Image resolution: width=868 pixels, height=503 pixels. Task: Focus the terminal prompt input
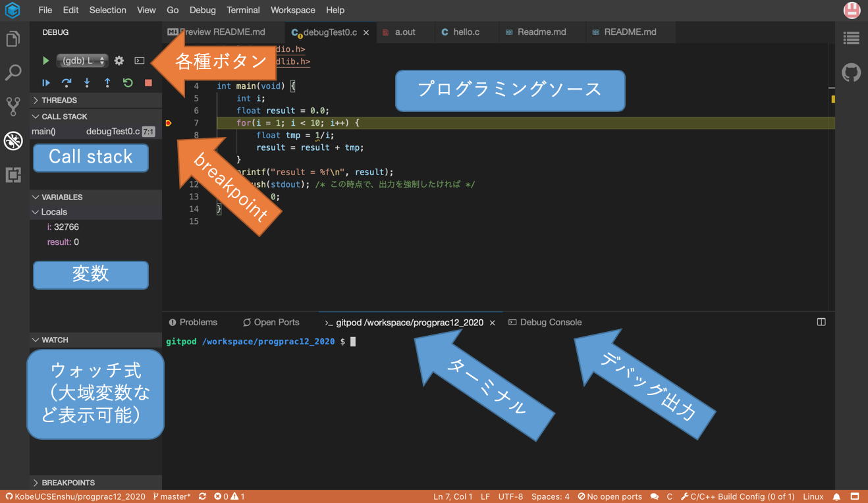click(353, 342)
